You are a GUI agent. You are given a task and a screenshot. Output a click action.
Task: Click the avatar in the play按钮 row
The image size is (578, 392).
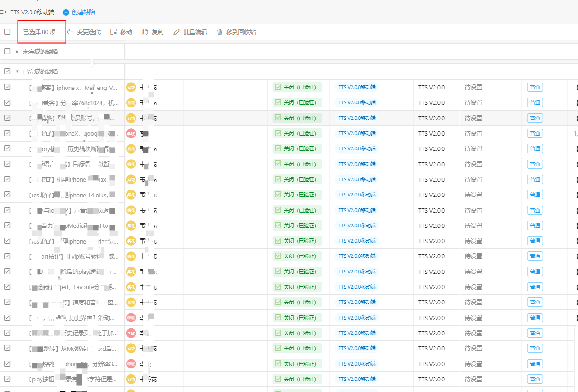pos(131,379)
